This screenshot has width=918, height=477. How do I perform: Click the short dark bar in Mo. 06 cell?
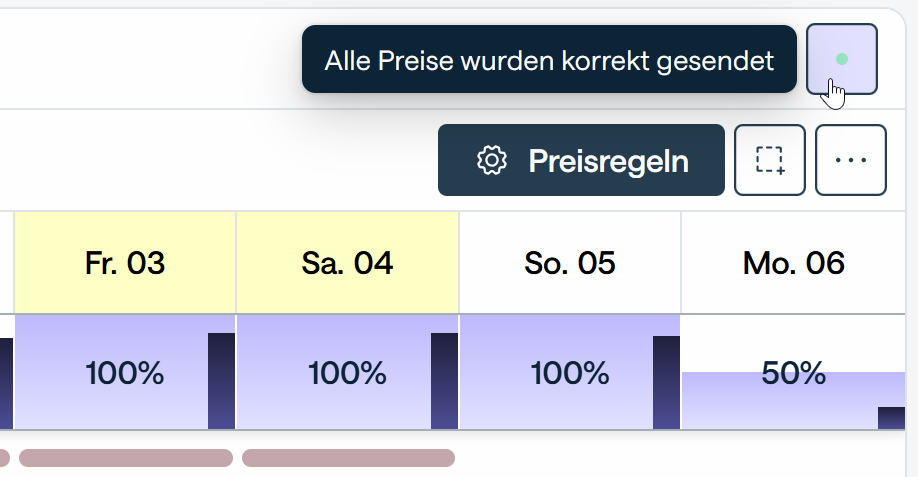point(891,418)
